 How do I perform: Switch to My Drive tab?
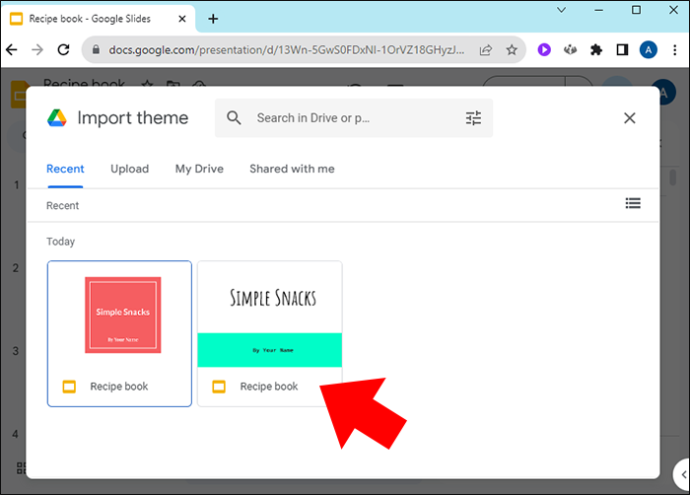[x=199, y=169]
